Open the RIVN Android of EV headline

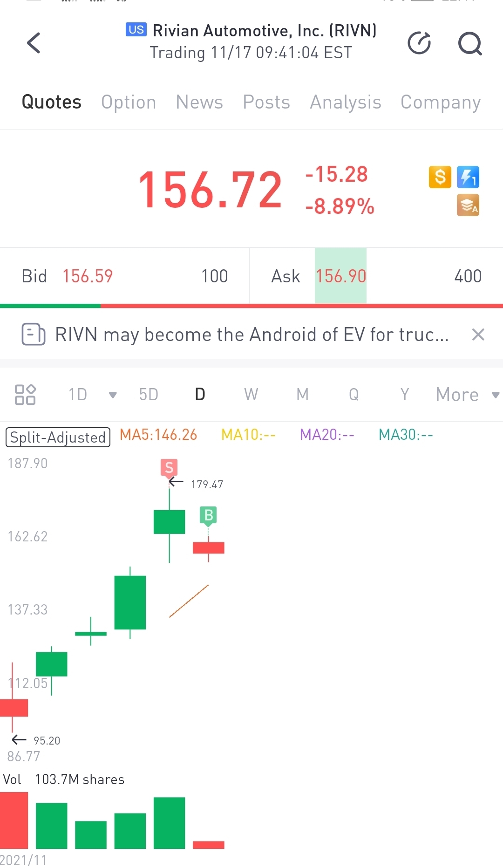tap(251, 335)
